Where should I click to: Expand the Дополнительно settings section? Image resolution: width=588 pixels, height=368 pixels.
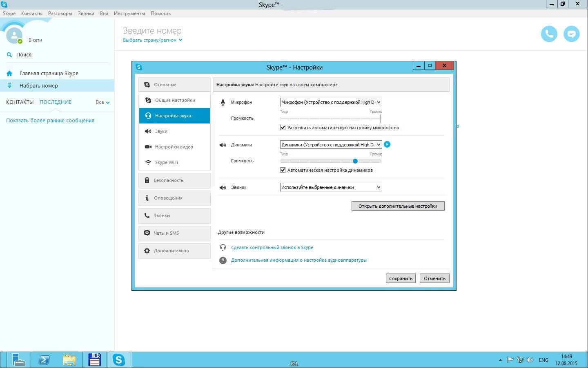click(174, 251)
